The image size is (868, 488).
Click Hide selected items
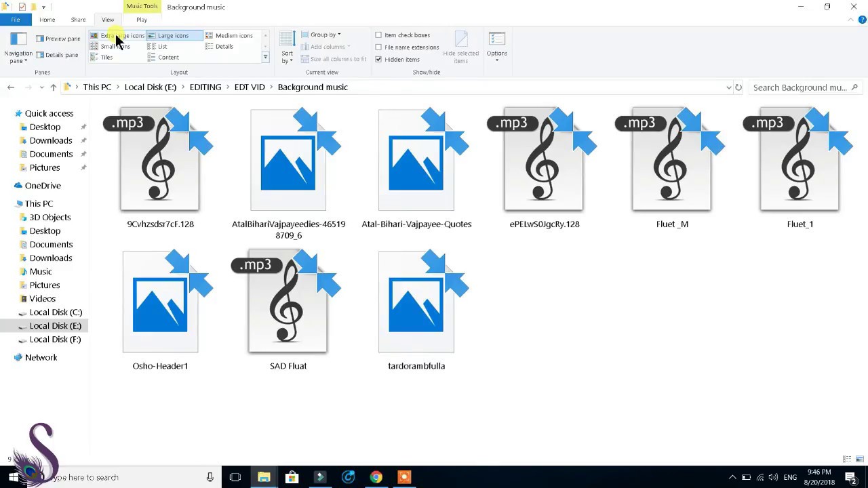point(460,47)
